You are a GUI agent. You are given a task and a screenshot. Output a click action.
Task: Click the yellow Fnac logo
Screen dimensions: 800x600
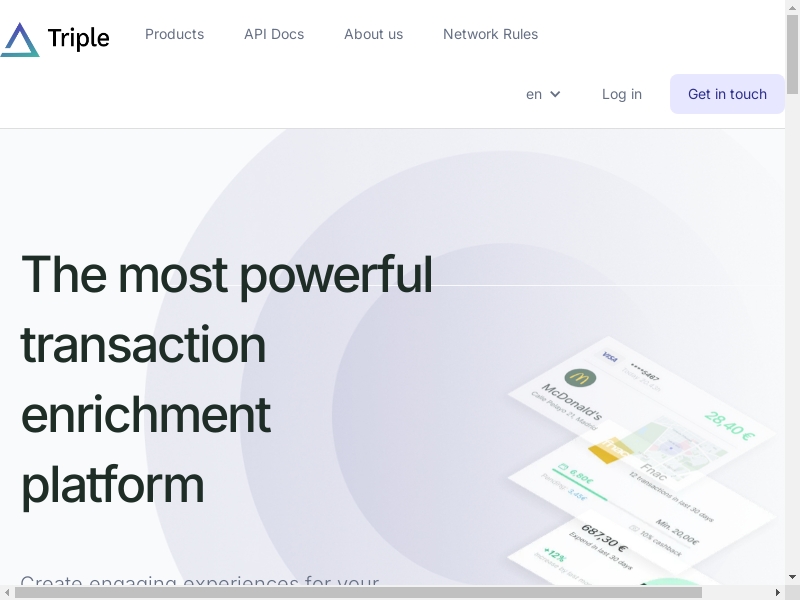pyautogui.click(x=610, y=450)
